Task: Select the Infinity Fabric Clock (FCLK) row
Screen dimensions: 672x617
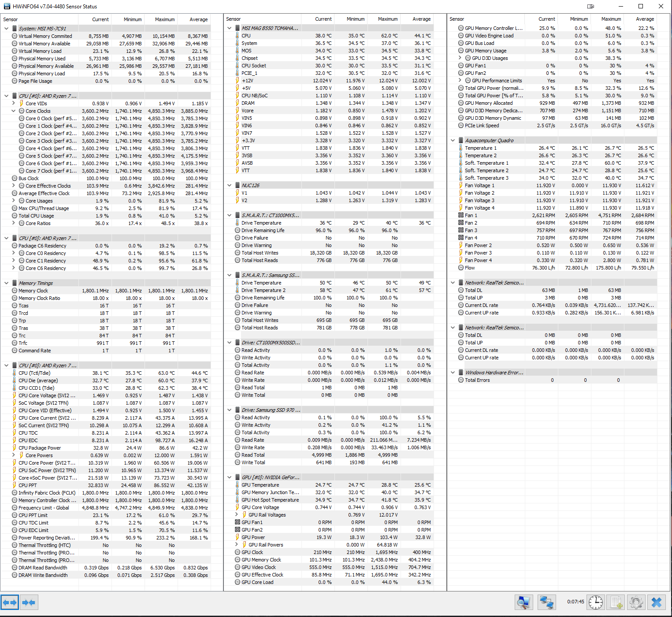Action: [106, 493]
